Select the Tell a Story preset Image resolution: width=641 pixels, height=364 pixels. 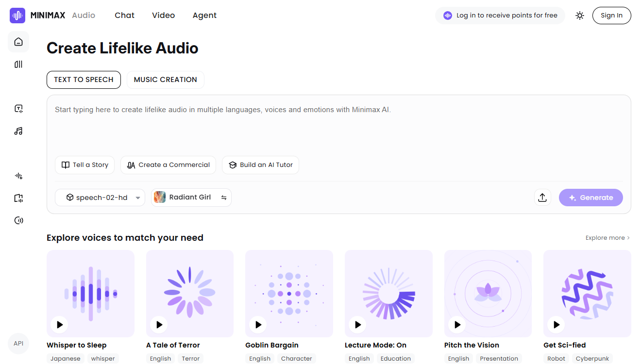84,165
